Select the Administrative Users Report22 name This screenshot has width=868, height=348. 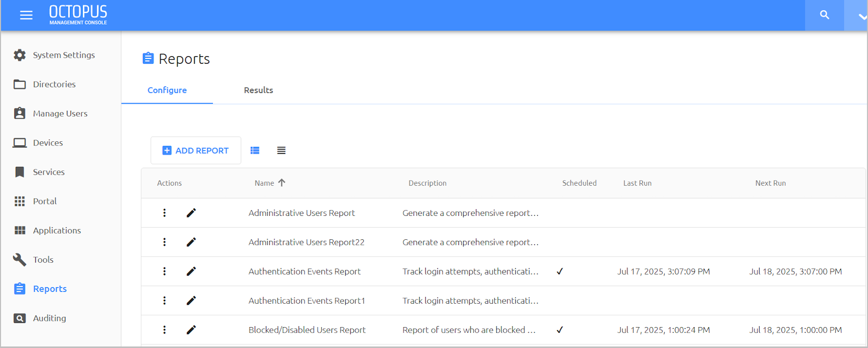tap(306, 242)
